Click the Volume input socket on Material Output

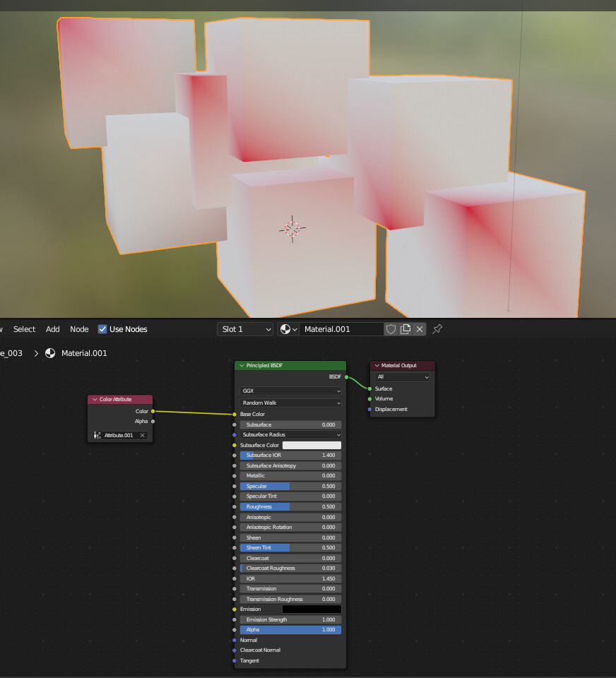click(x=368, y=398)
